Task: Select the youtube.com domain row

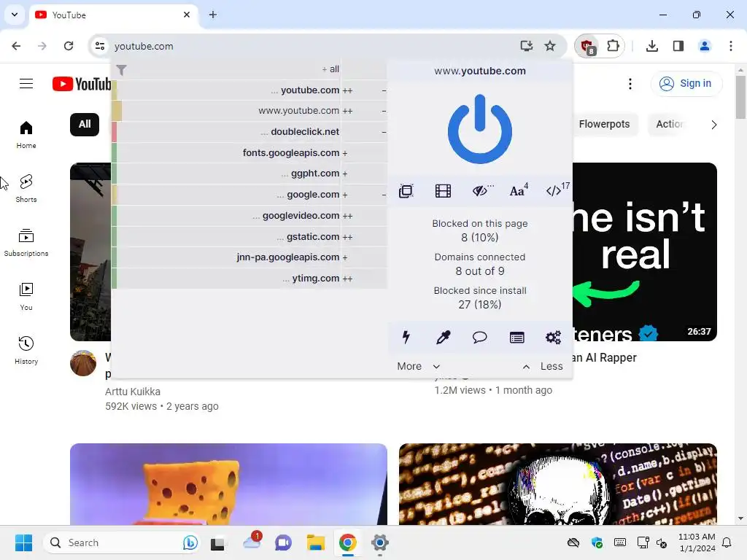Action: [x=249, y=90]
